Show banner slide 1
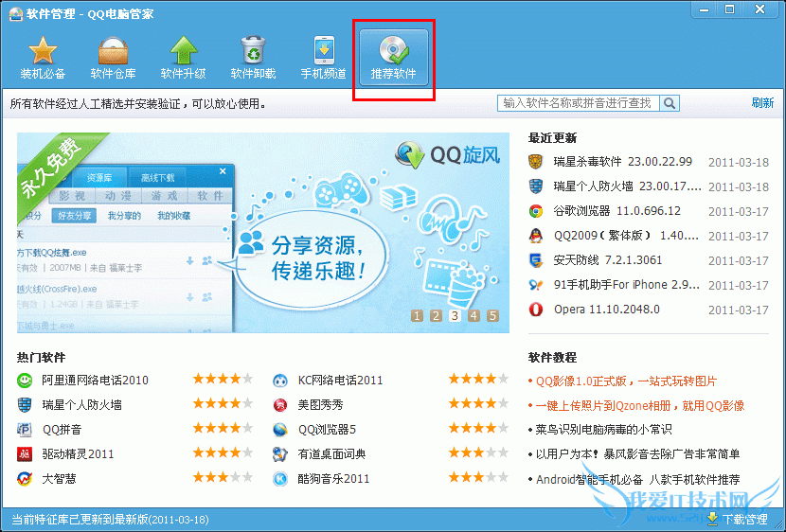The image size is (786, 532). [x=417, y=315]
